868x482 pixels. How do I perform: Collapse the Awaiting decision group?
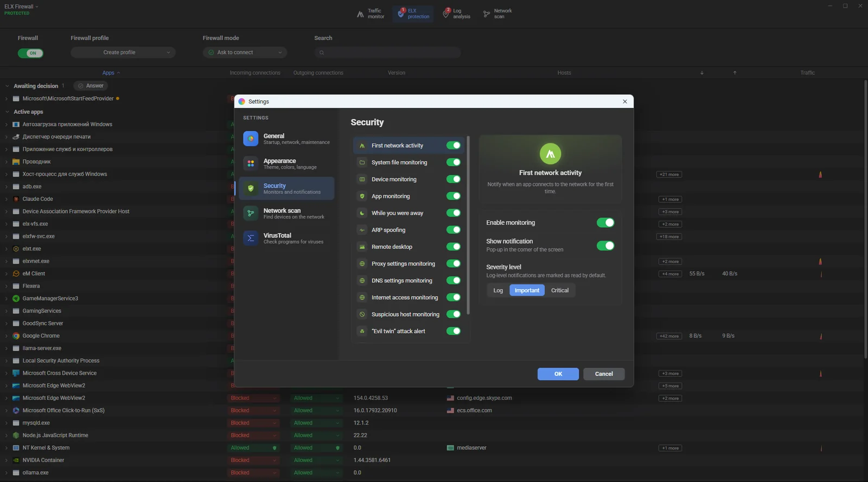pyautogui.click(x=7, y=86)
